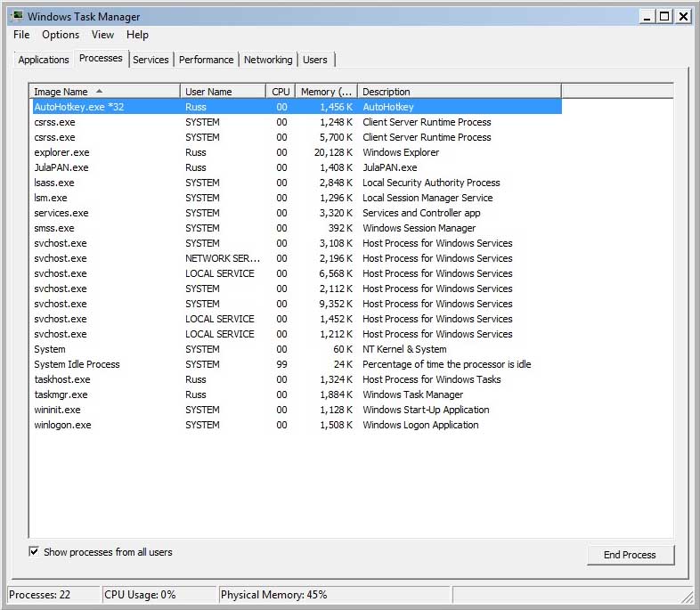The width and height of the screenshot is (700, 610).
Task: Open the Help menu
Action: click(137, 35)
